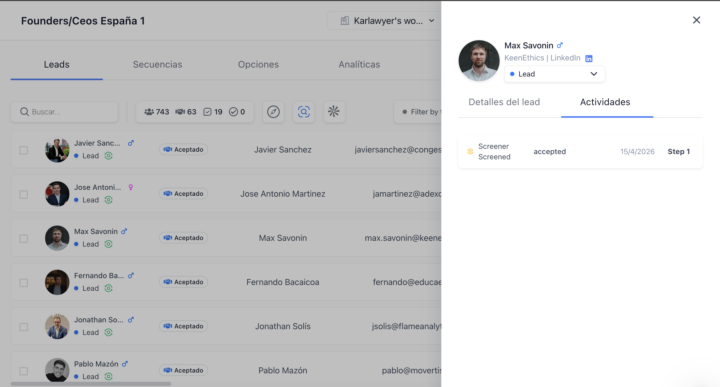720x387 pixels.
Task: Click Jonathan Solís avatar thumbnail
Action: [57, 326]
